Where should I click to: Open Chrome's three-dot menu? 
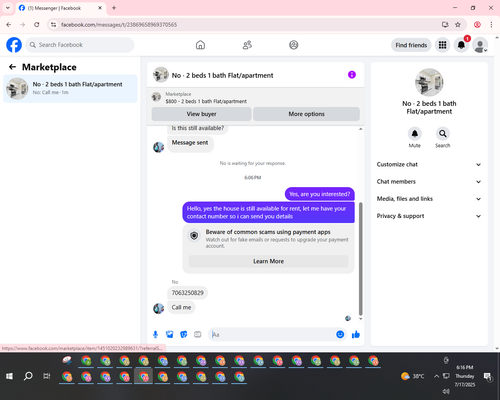point(491,25)
